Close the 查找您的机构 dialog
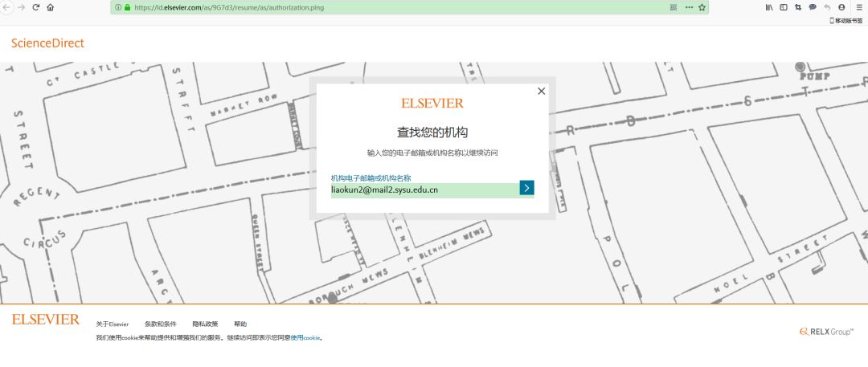 tap(542, 92)
